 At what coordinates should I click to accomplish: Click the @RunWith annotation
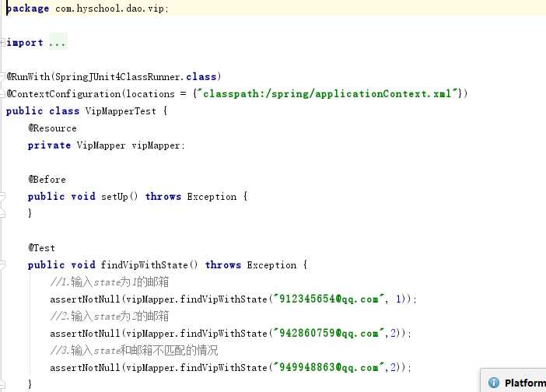click(28, 76)
